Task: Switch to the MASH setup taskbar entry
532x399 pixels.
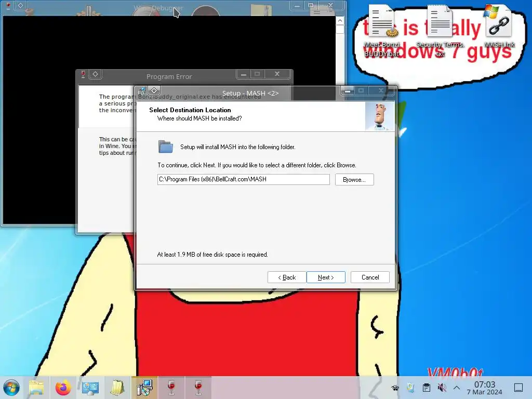Action: point(144,388)
